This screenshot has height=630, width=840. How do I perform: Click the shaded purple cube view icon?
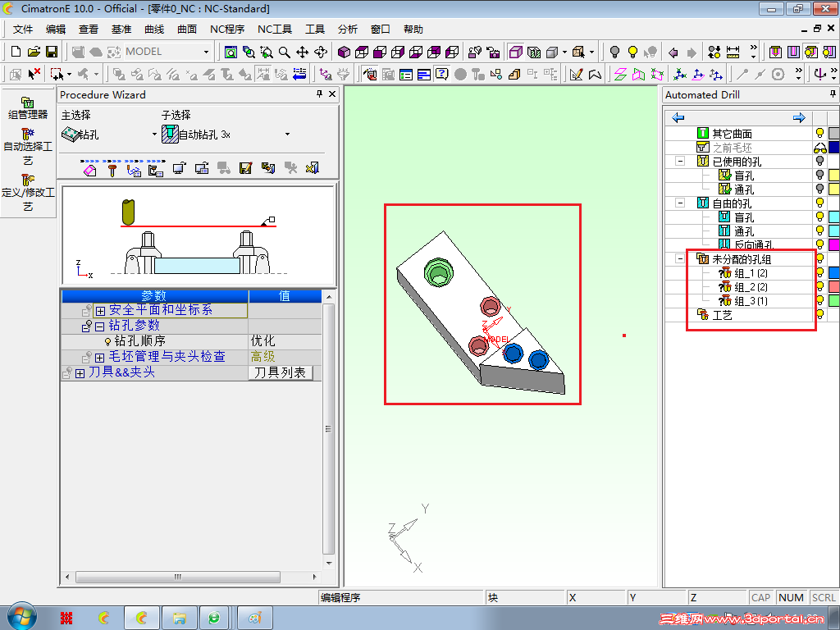[344, 52]
